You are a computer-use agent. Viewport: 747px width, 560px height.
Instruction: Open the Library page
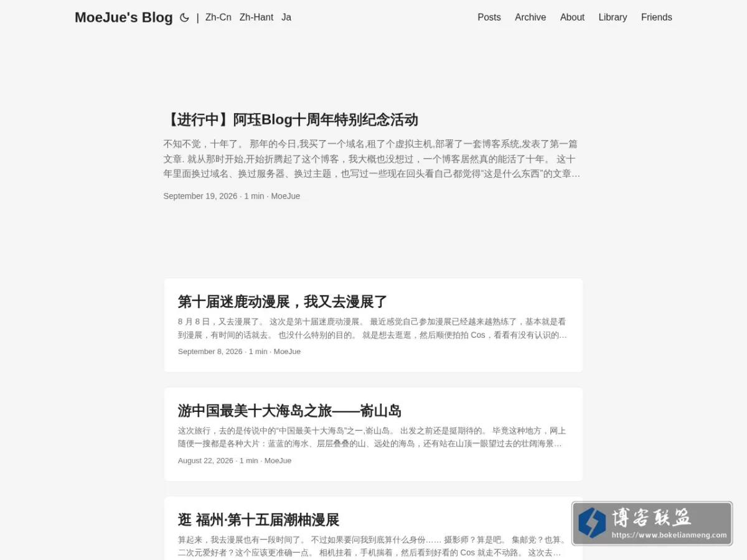click(x=613, y=17)
